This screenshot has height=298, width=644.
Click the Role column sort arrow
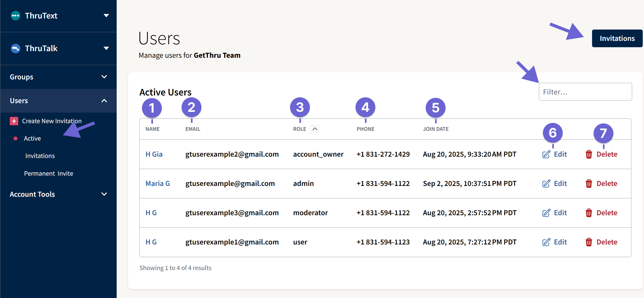click(x=314, y=129)
